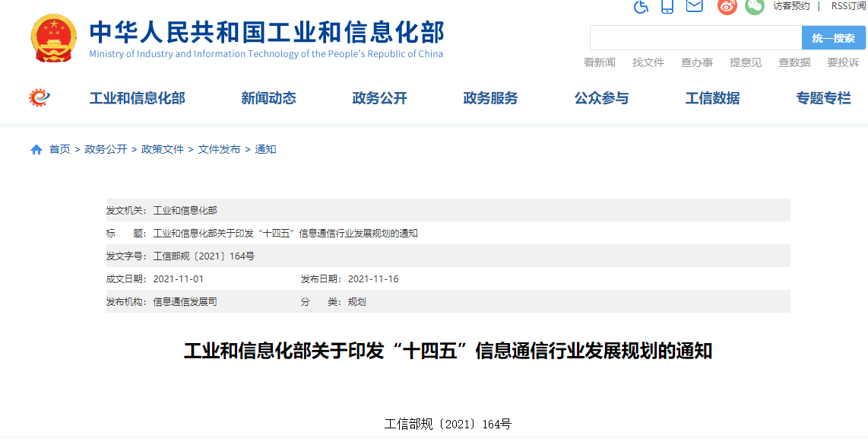The height and width of the screenshot is (439, 868).
Task: Open 专题专栏 navigation menu
Action: click(824, 99)
